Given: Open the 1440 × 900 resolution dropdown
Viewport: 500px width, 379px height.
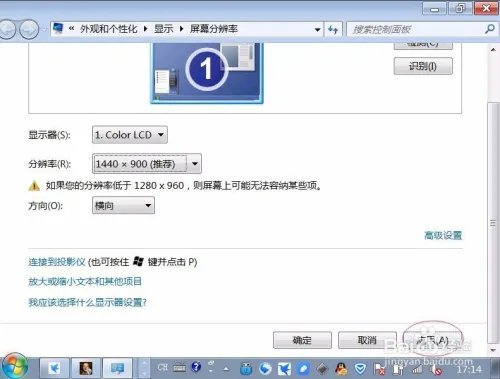Looking at the screenshot, I should coord(147,164).
